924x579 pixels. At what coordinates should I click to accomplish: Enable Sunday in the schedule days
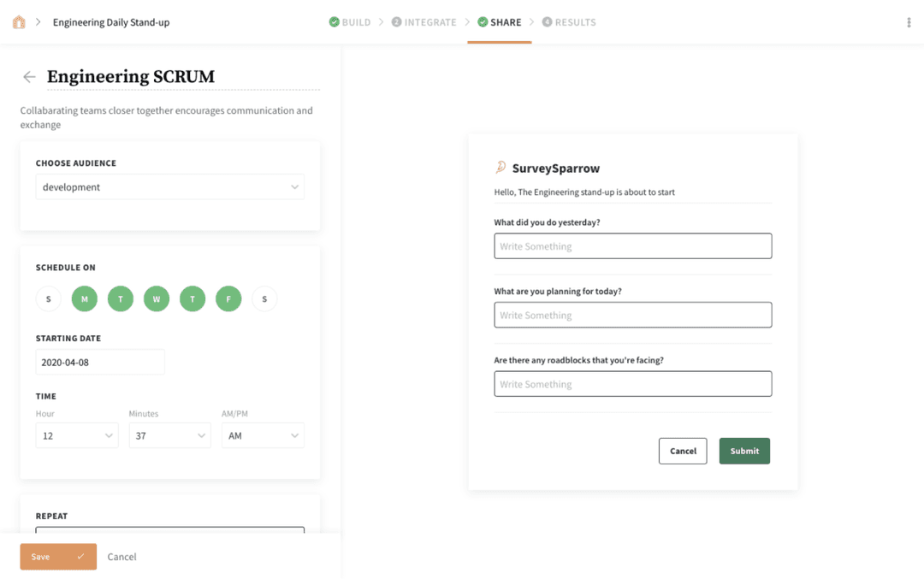48,298
